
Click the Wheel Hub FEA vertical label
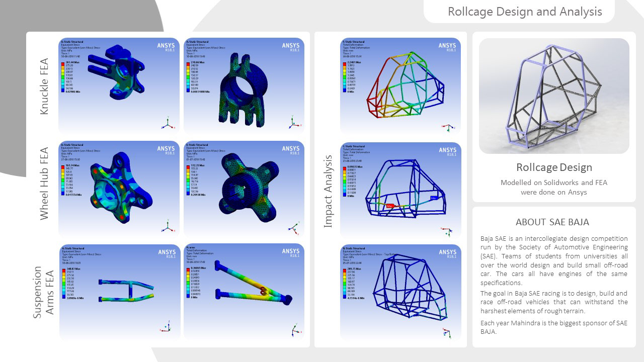(44, 183)
